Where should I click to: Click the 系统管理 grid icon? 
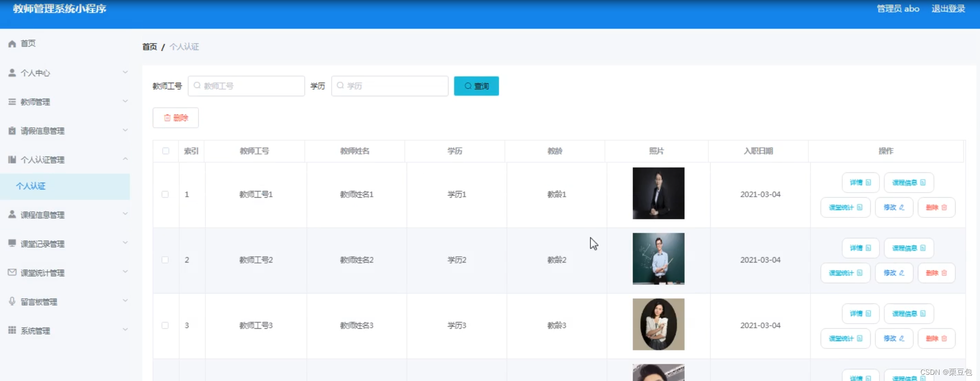pyautogui.click(x=12, y=330)
